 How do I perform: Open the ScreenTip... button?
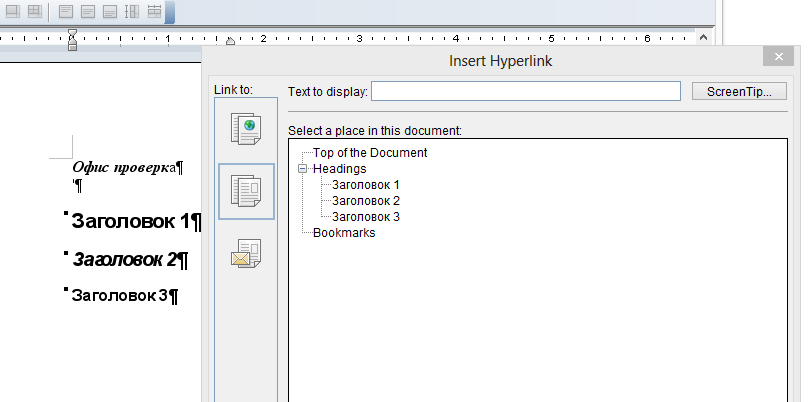pos(739,92)
